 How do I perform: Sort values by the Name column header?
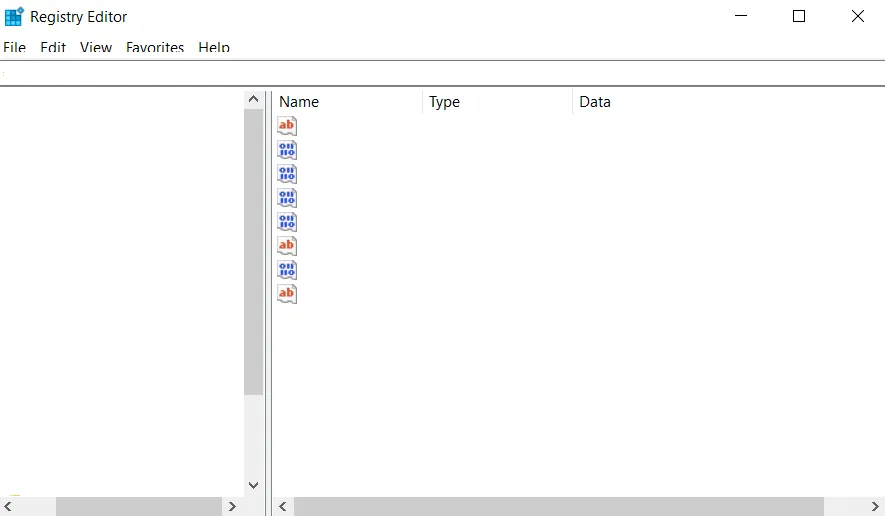348,102
